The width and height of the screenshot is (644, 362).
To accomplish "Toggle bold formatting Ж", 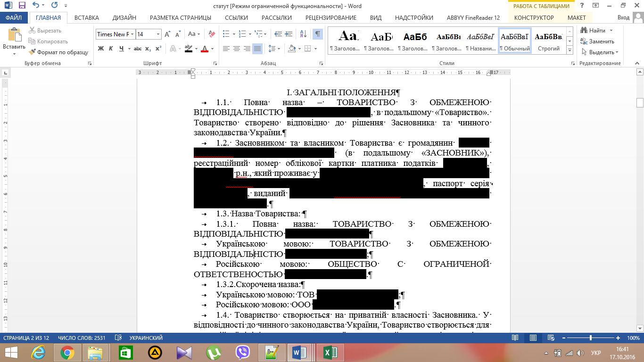I will [x=100, y=49].
